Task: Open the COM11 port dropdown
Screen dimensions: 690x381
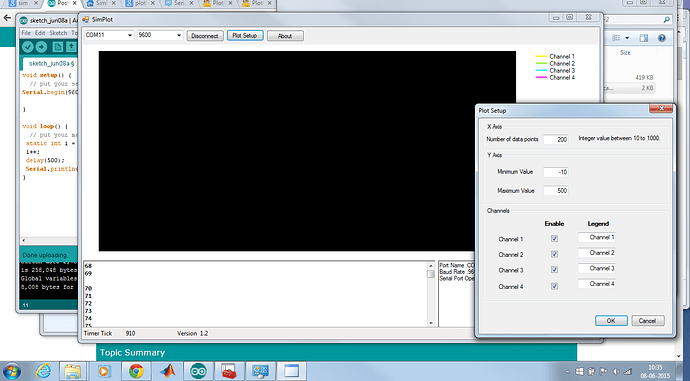Action: point(130,35)
